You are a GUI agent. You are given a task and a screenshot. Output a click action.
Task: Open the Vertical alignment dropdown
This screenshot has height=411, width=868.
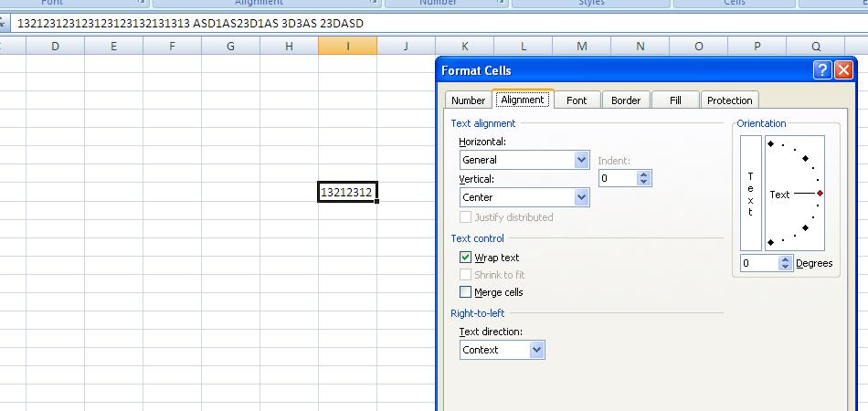581,197
